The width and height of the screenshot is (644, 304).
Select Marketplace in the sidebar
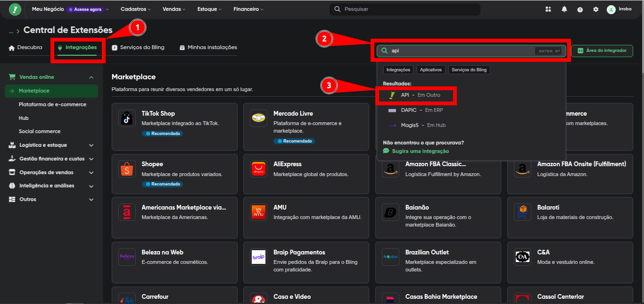tap(51, 91)
